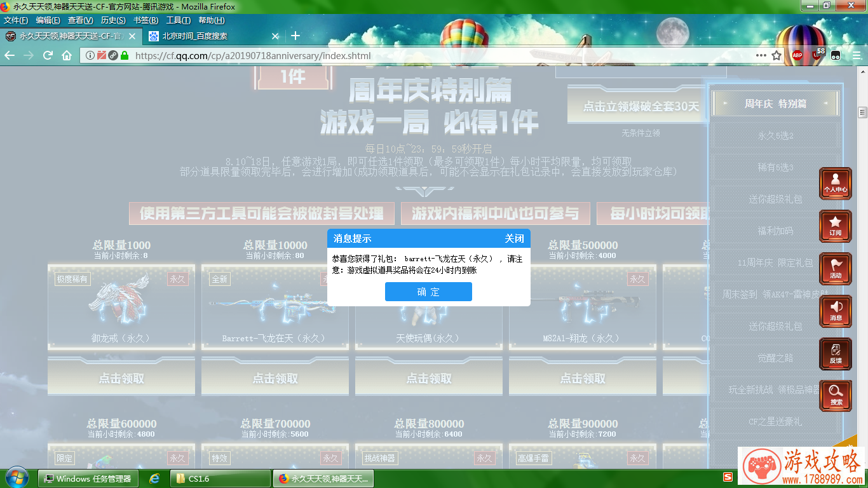Viewport: 868px width, 488px height.
Task: Select the 永久天天领 CF tab
Action: click(x=71, y=36)
